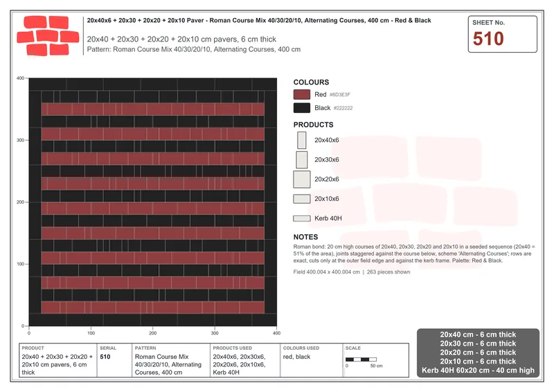
Task: Click the y-axis tick label 300
Action: click(x=21, y=141)
